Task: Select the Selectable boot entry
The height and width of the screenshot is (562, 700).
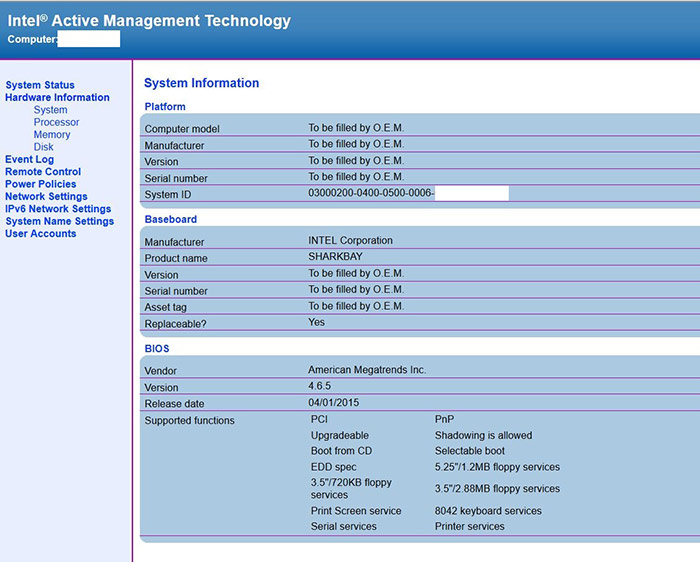Action: tap(470, 451)
